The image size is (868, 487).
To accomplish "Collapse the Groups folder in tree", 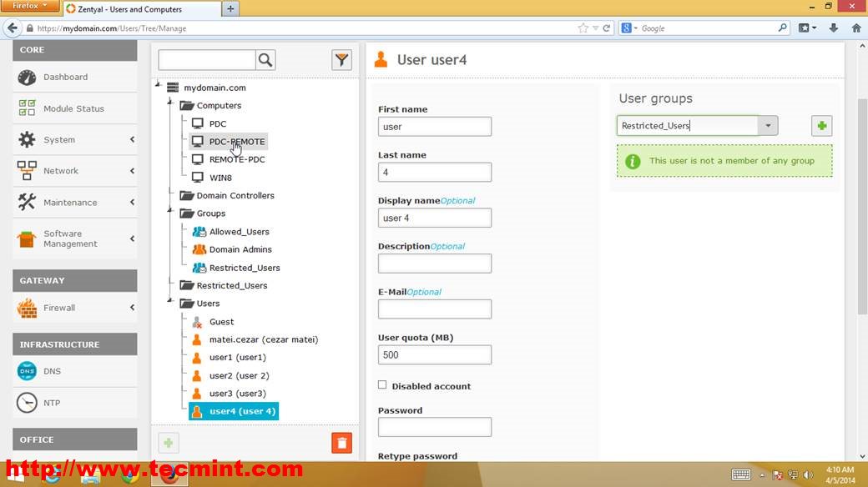I will click(170, 211).
